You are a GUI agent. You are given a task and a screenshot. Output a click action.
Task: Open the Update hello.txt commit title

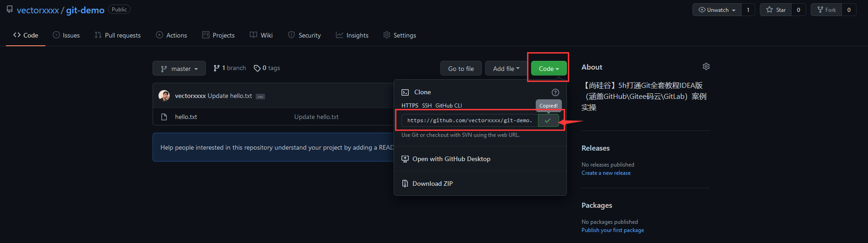click(230, 96)
